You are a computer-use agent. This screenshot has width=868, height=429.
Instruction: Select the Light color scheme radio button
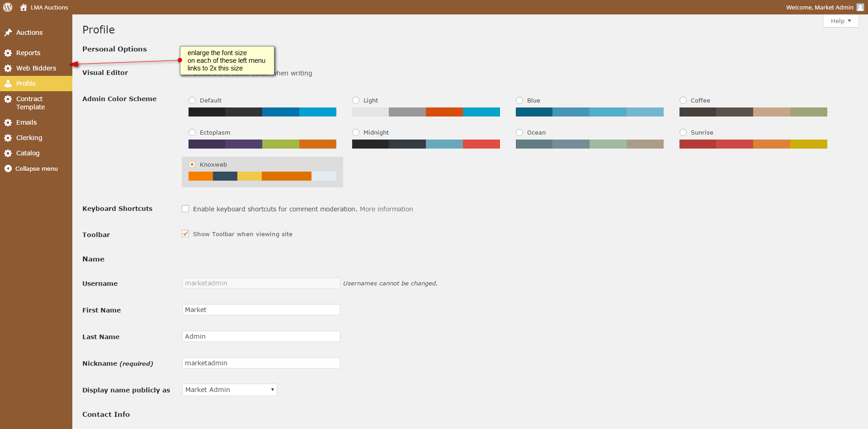(x=356, y=100)
